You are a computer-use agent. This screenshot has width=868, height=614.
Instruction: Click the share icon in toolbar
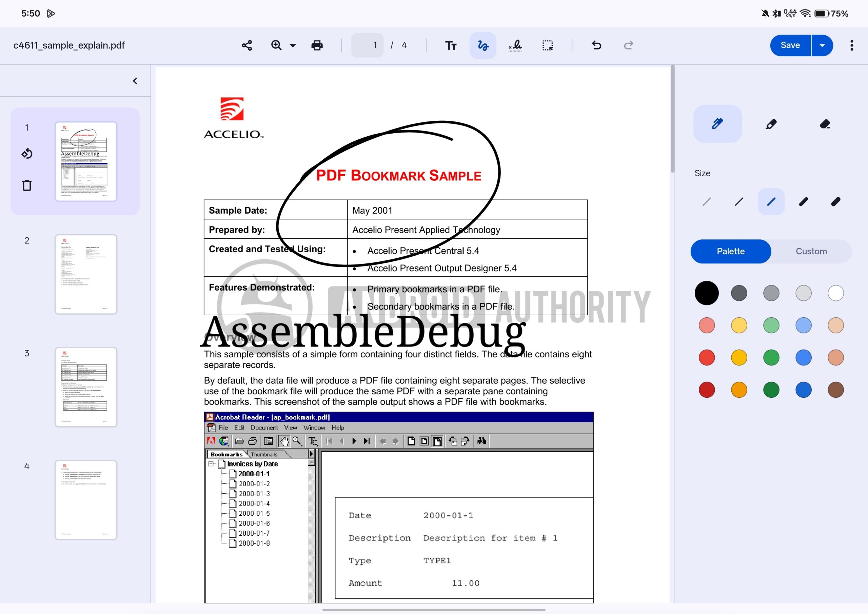click(x=247, y=45)
